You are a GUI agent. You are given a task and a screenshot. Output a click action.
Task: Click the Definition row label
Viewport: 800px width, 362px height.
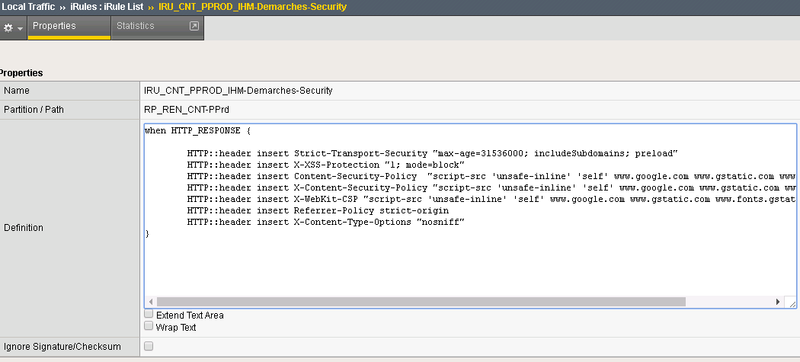(x=23, y=228)
